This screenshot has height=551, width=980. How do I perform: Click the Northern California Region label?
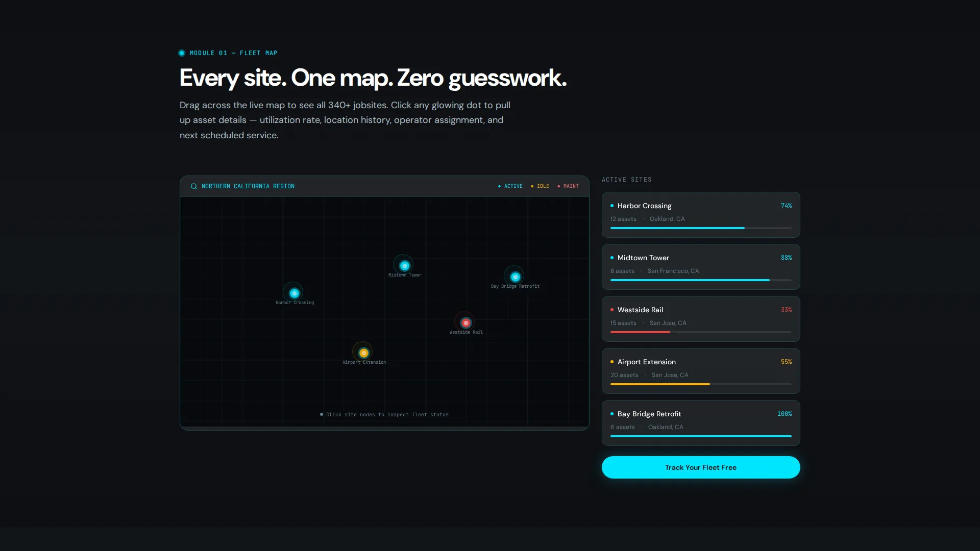click(248, 186)
